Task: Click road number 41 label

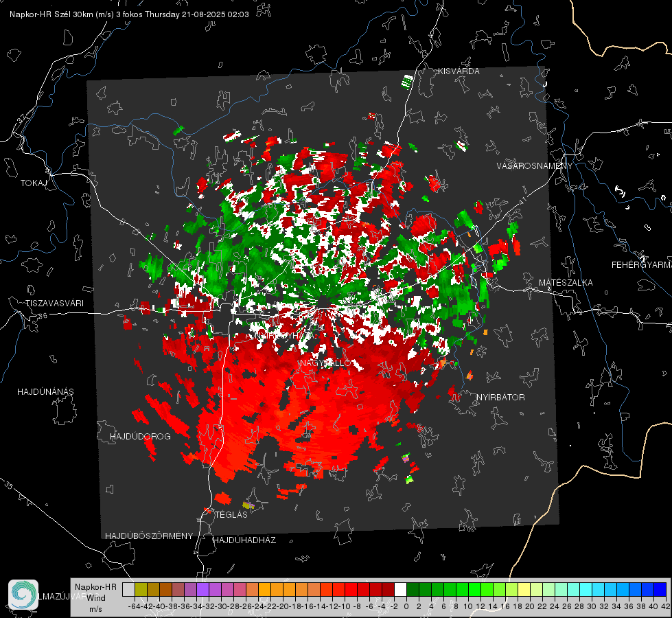Action: pos(522,201)
